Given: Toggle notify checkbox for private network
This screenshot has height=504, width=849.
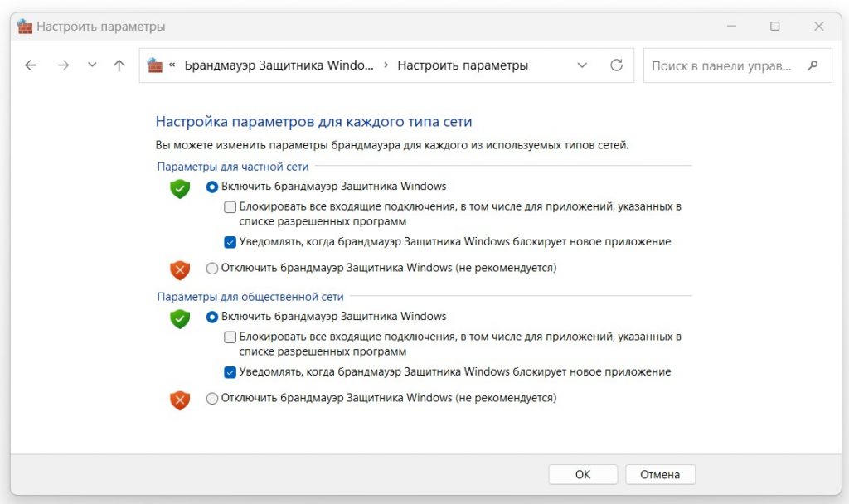Looking at the screenshot, I should [x=230, y=242].
